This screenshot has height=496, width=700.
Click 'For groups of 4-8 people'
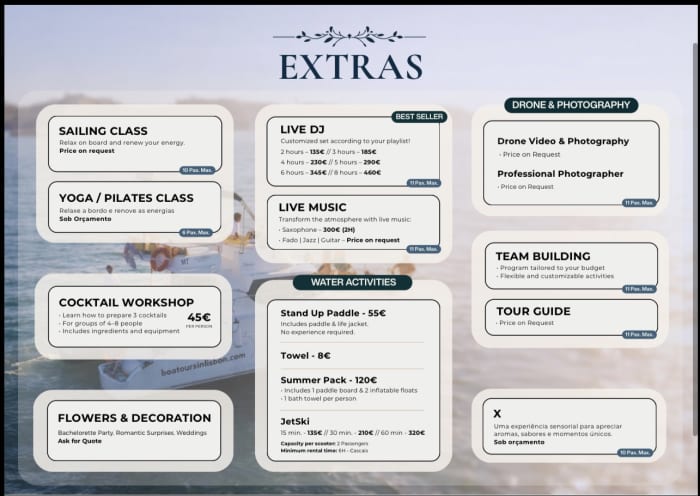click(101, 323)
